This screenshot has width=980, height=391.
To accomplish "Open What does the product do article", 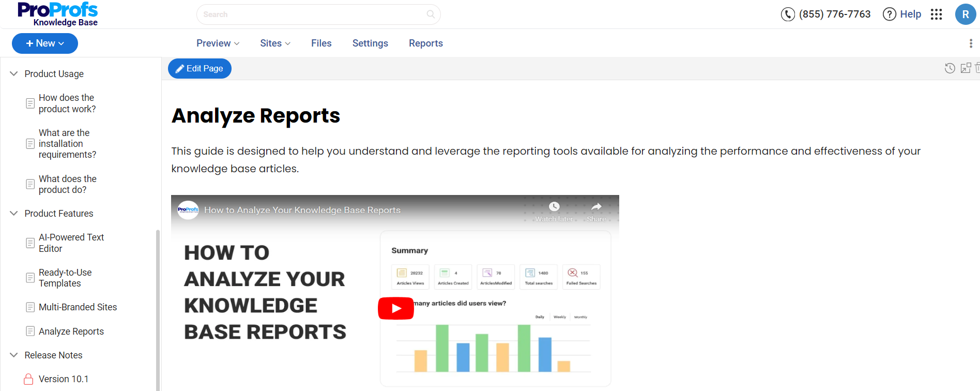I will [x=68, y=184].
